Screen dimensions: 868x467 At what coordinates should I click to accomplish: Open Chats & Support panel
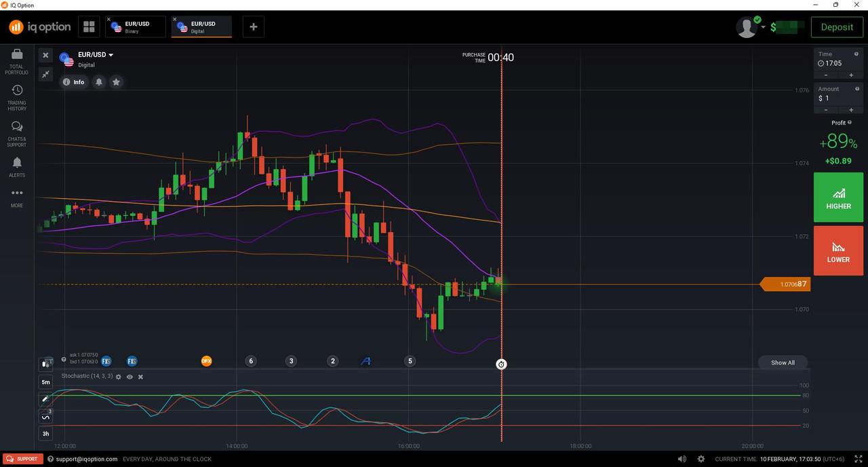tap(17, 134)
